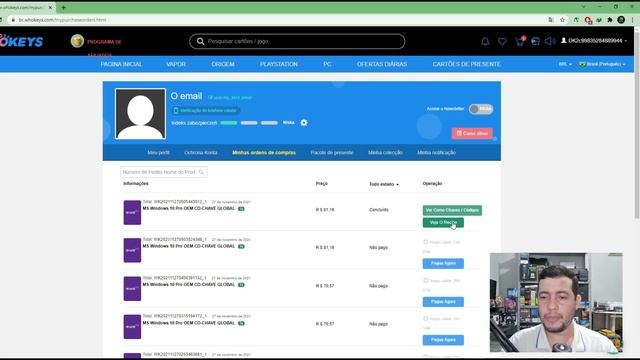The image size is (640, 360).
Task: Switch to the Meu perfil tab
Action: tap(158, 152)
